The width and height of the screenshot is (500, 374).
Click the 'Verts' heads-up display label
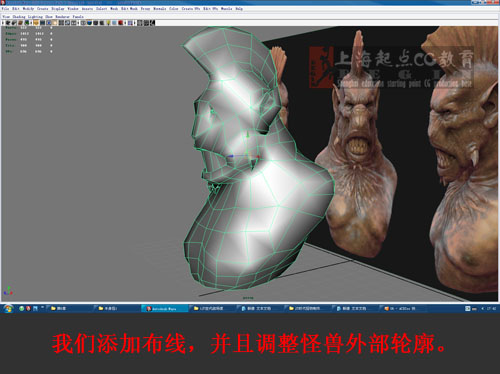pyautogui.click(x=11, y=28)
